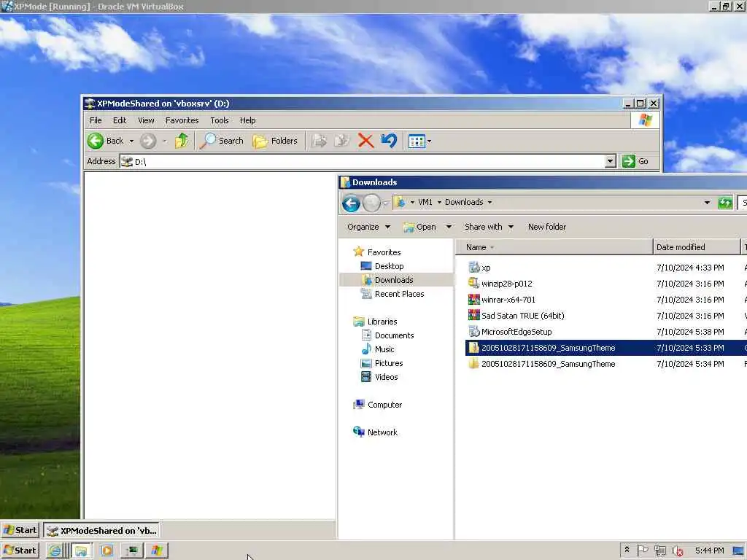The image size is (747, 560).
Task: Click VM1 in the Downloads breadcrumb
Action: click(425, 203)
